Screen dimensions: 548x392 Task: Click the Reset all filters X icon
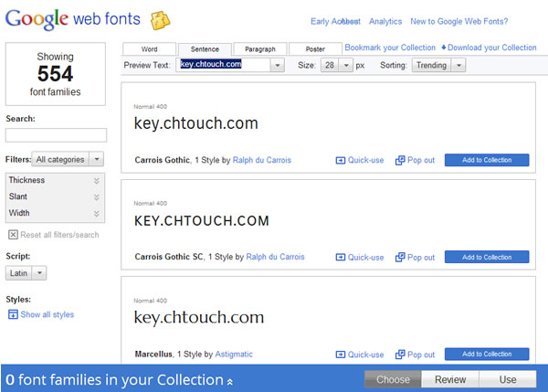click(x=13, y=235)
